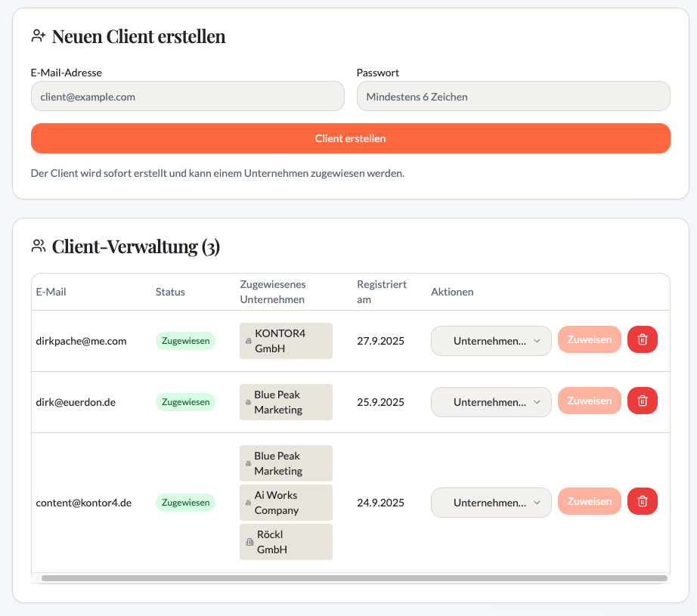Open Unternehmen dropdown for content@kontor4.de
The image size is (697, 616).
[x=491, y=503]
